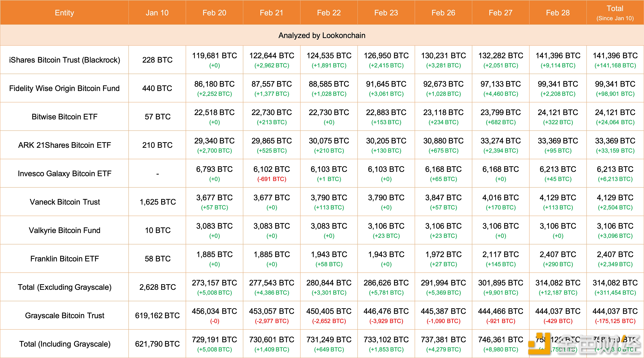Viewport: 644px width, 358px height.
Task: Click Vaneck Feb 27 value 4,016 BTC
Action: pos(501,198)
